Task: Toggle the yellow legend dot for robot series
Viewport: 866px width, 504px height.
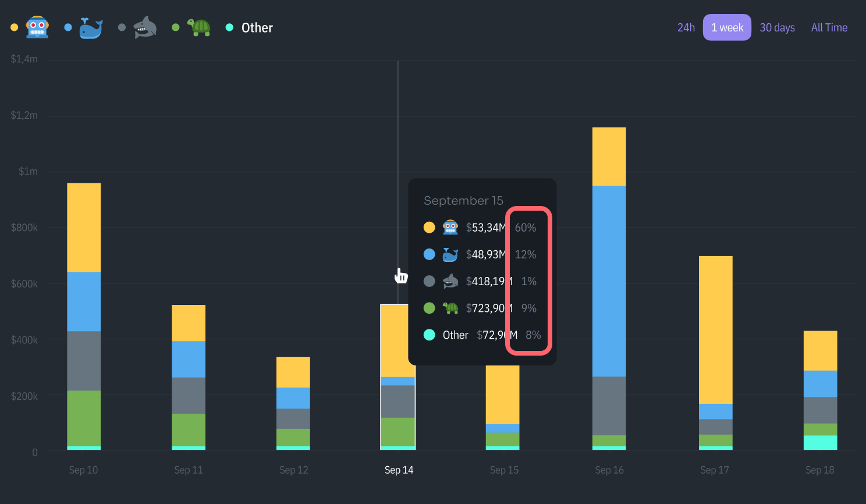Action: 15,27
